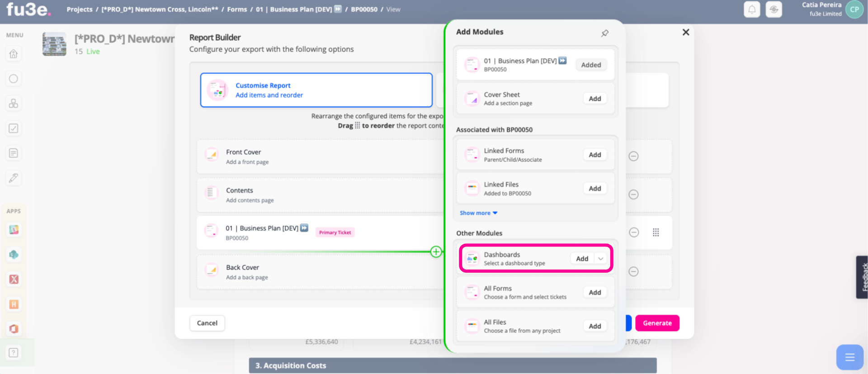Remove the Business Plan primary ticket row
This screenshot has width=868, height=374.
coord(634,232)
